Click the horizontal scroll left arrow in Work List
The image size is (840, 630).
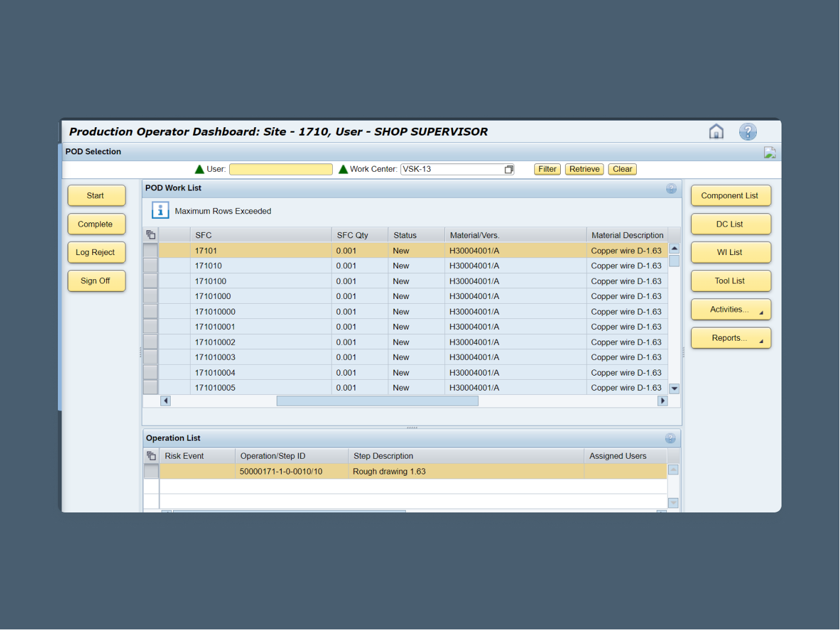[x=166, y=400]
